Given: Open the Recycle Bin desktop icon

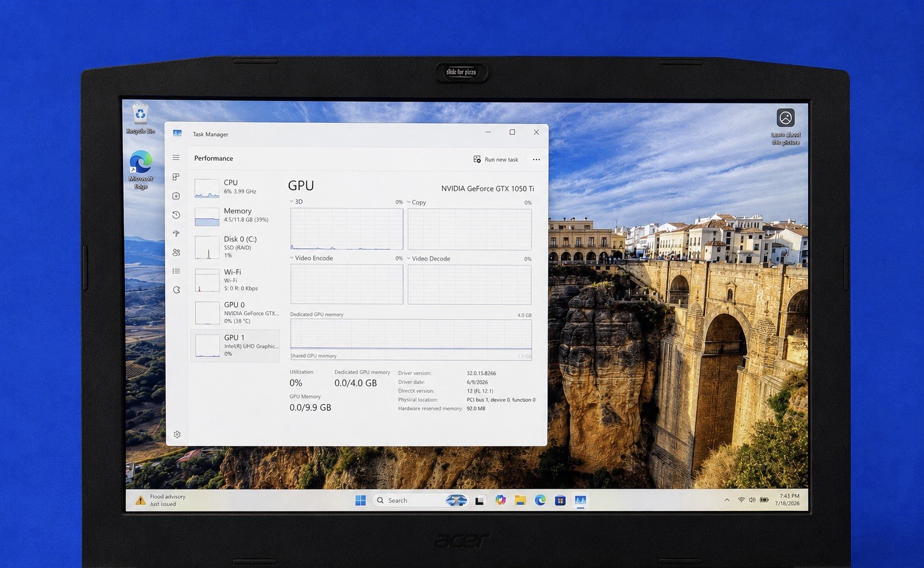Looking at the screenshot, I should [141, 119].
